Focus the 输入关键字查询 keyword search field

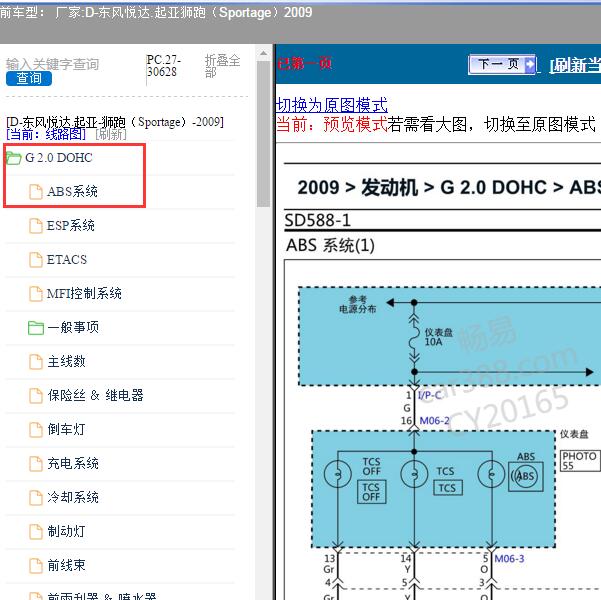[53, 64]
